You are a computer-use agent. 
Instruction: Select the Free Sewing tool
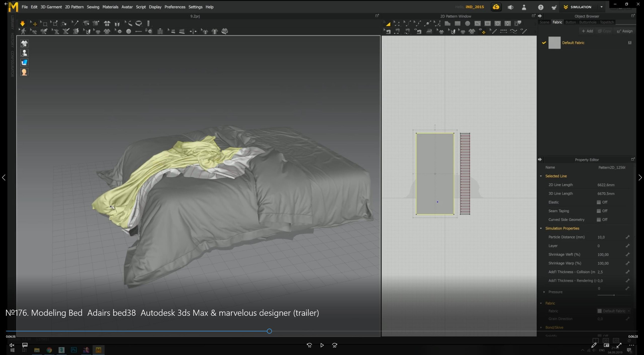(x=407, y=31)
